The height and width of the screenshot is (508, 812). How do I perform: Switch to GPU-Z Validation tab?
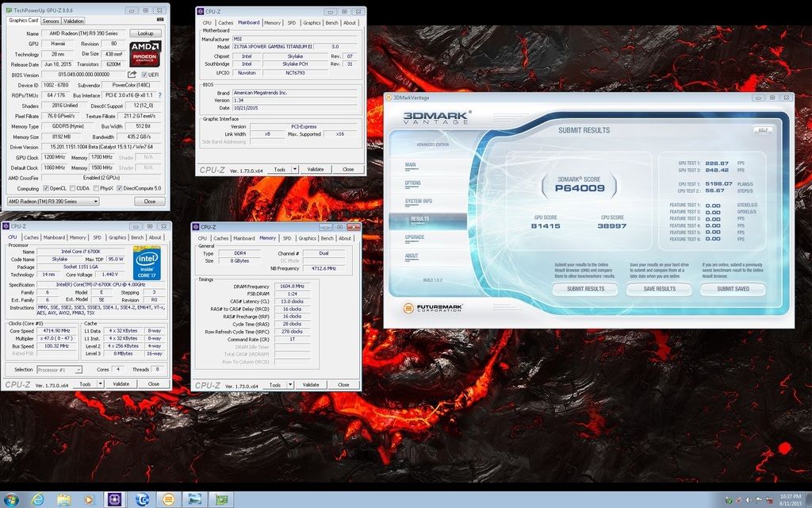click(x=74, y=21)
